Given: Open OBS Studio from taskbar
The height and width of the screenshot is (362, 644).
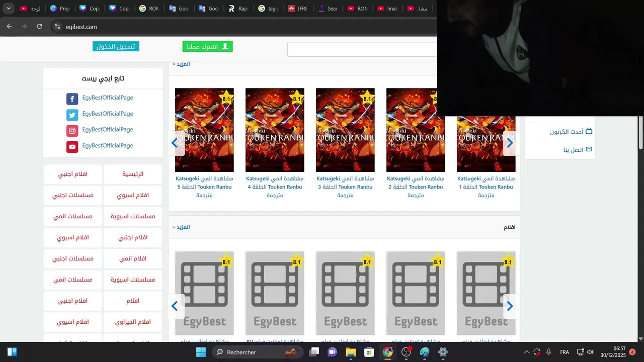Looking at the screenshot, I should 406,352.
